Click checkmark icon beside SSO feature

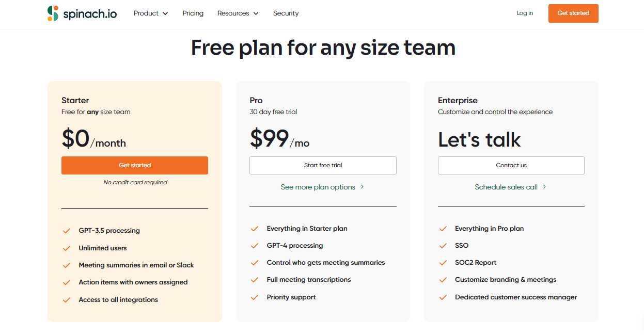443,246
